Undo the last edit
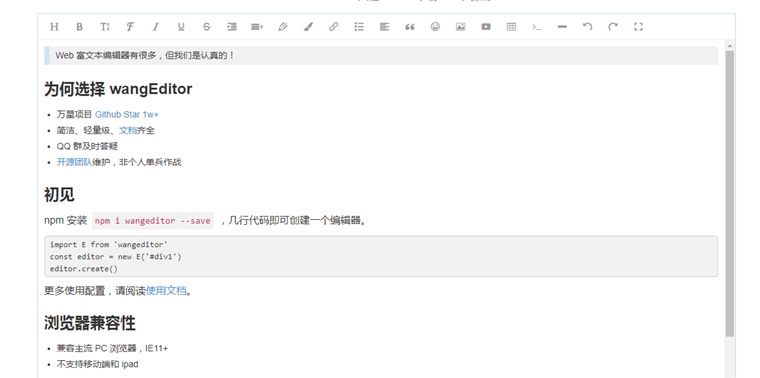 click(587, 27)
